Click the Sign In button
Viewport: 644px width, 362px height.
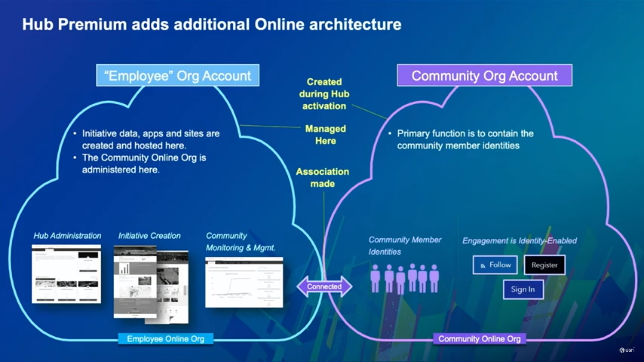pyautogui.click(x=523, y=289)
